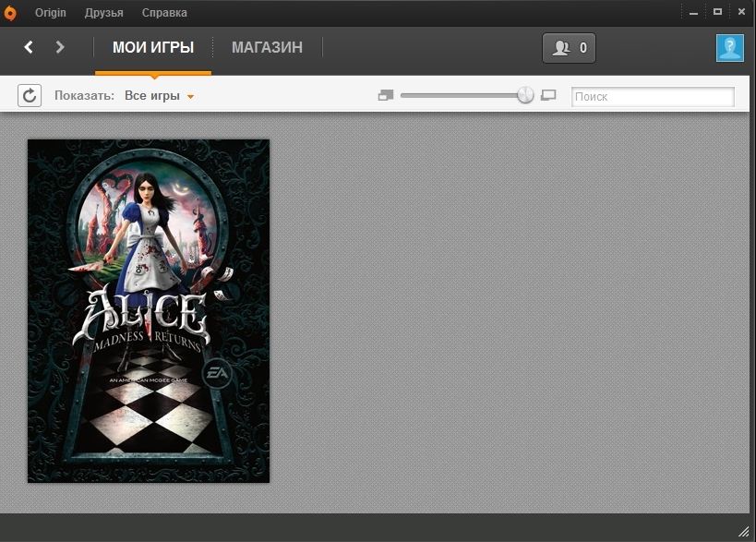Switch to the МАГАЗИН tab

267,47
